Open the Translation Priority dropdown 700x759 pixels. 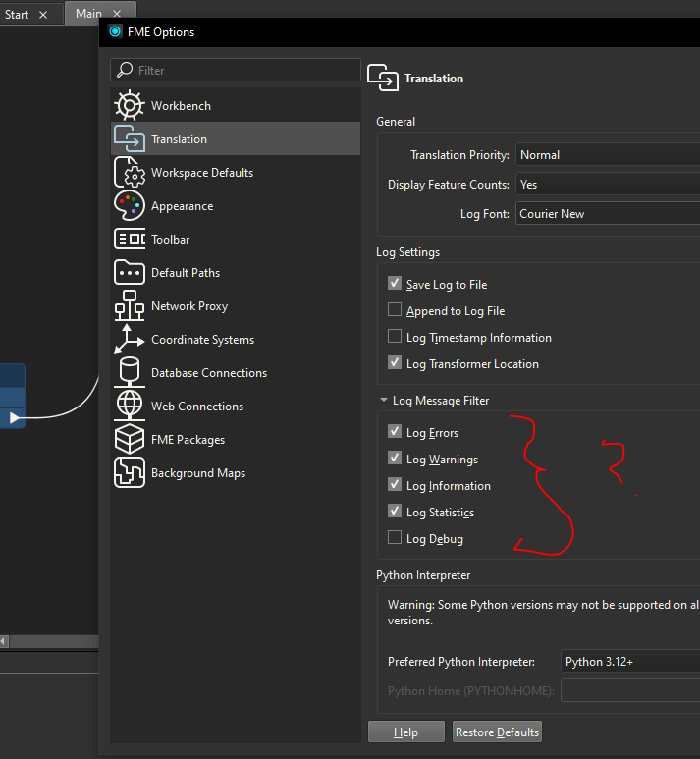[608, 155]
